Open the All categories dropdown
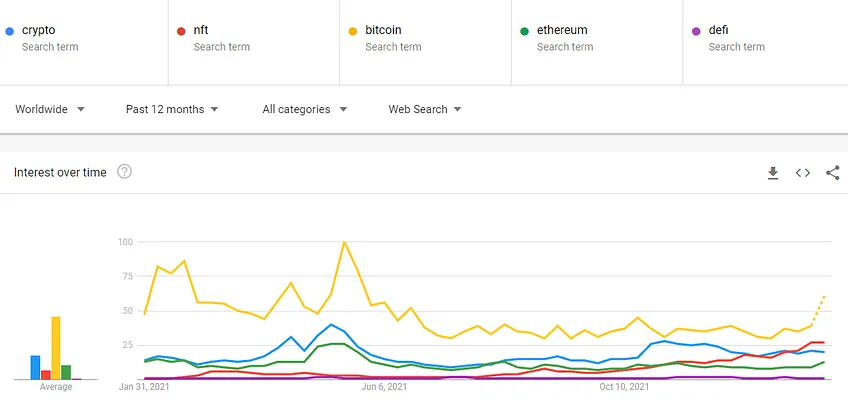The image size is (848, 403). (304, 109)
